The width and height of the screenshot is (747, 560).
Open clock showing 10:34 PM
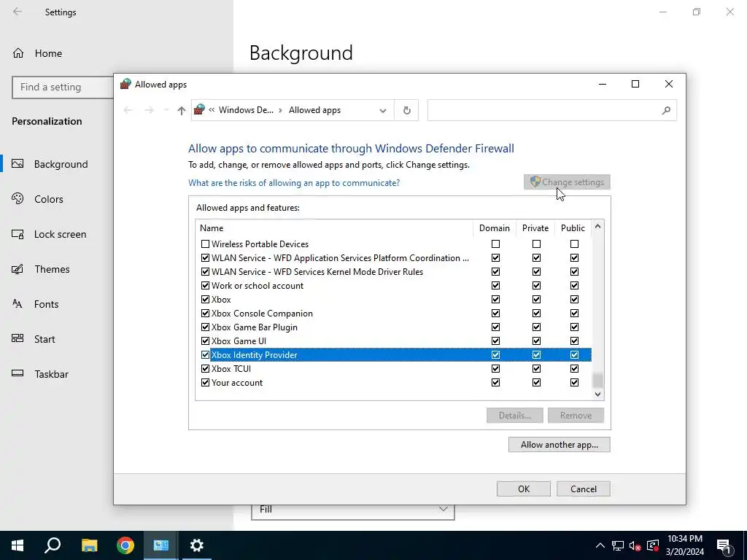pyautogui.click(x=684, y=545)
